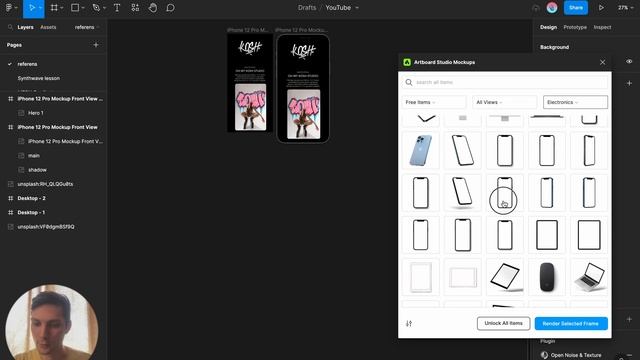
Task: Select the Pen tool
Action: point(96,8)
